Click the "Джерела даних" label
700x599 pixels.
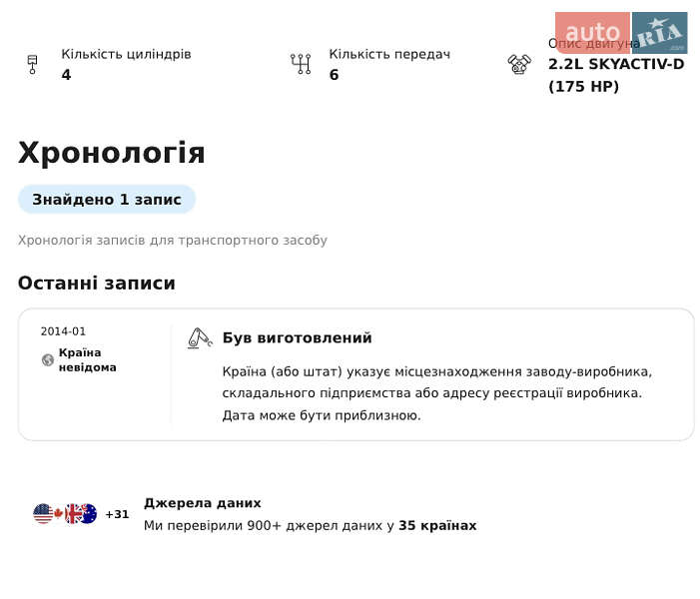(203, 503)
